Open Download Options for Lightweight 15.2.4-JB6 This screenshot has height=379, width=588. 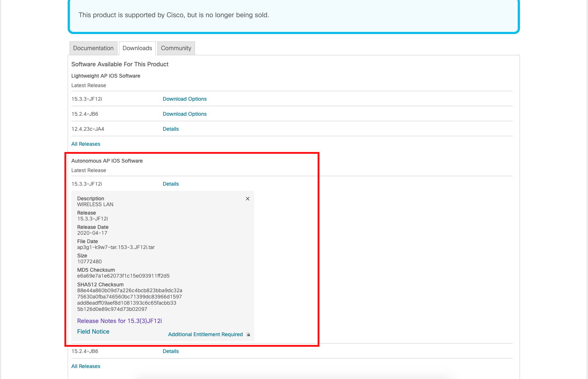[185, 114]
